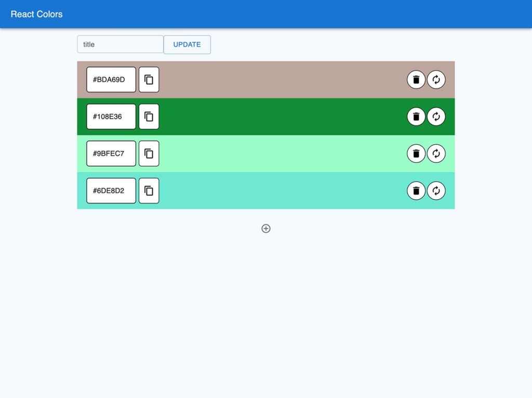Copy the #9BFEC7 hex code
Viewport: 532px width, 398px height.
[x=149, y=154]
